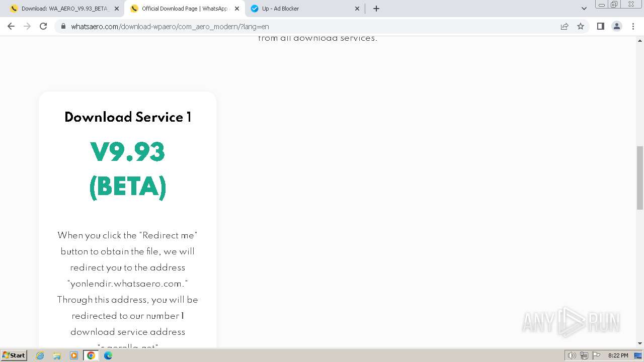Open Chrome customize and control menu
Image resolution: width=644 pixels, height=362 pixels.
coord(633,26)
